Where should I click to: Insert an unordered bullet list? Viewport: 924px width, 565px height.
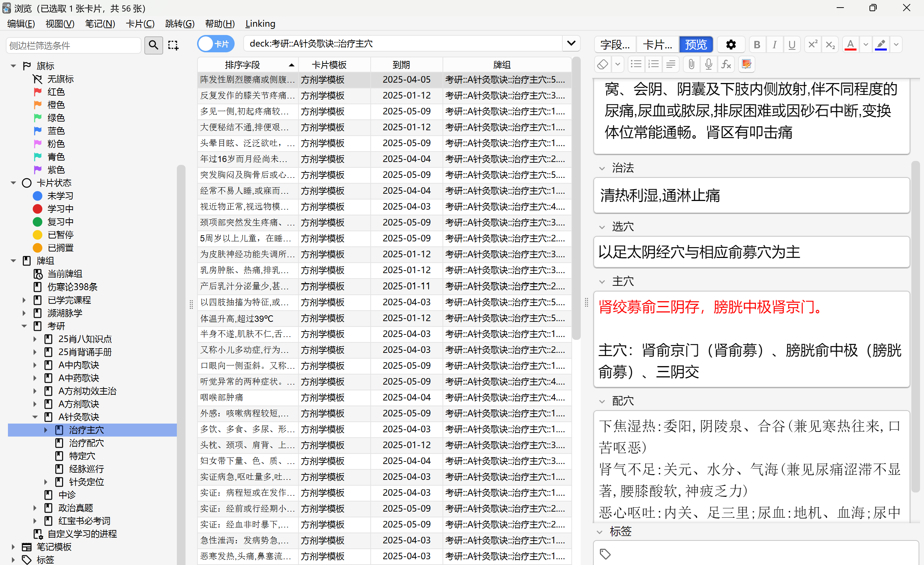(x=636, y=64)
